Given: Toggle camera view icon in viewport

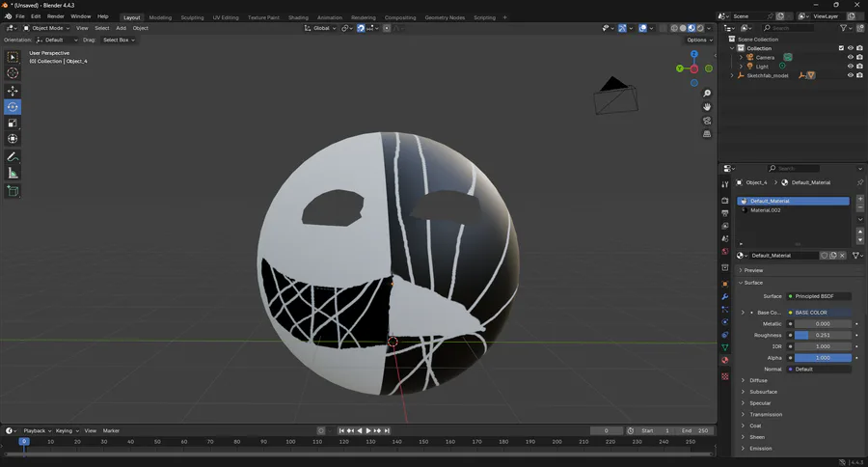Looking at the screenshot, I should pyautogui.click(x=707, y=121).
